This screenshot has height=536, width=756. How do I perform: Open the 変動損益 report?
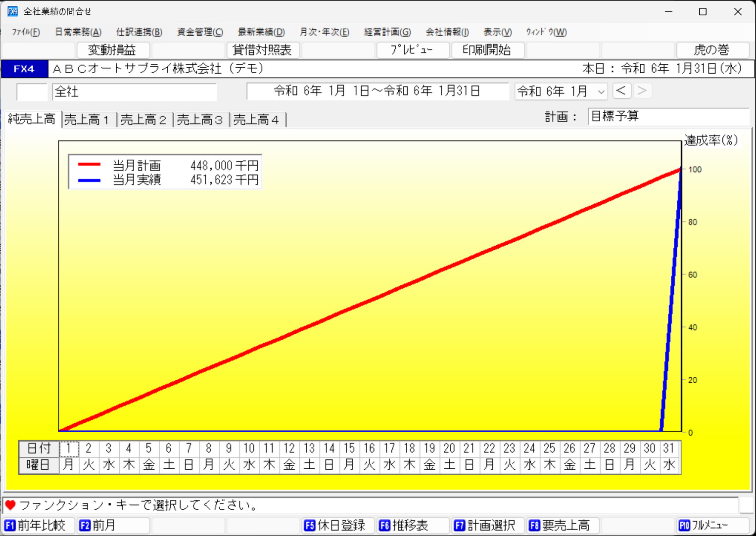(113, 50)
